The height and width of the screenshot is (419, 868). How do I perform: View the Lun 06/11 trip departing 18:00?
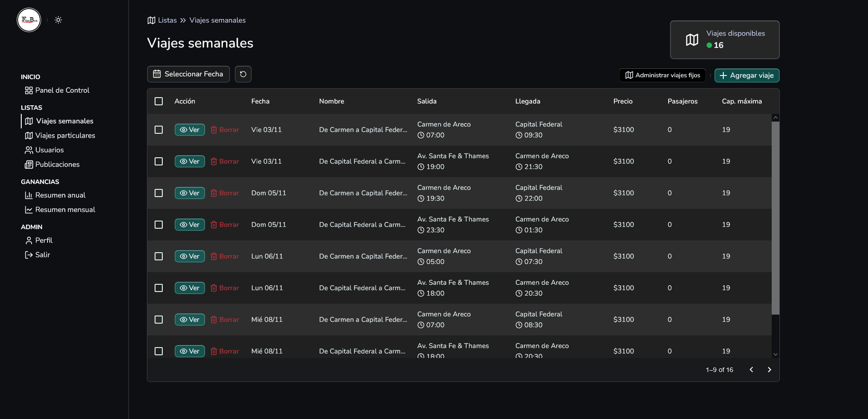(190, 288)
